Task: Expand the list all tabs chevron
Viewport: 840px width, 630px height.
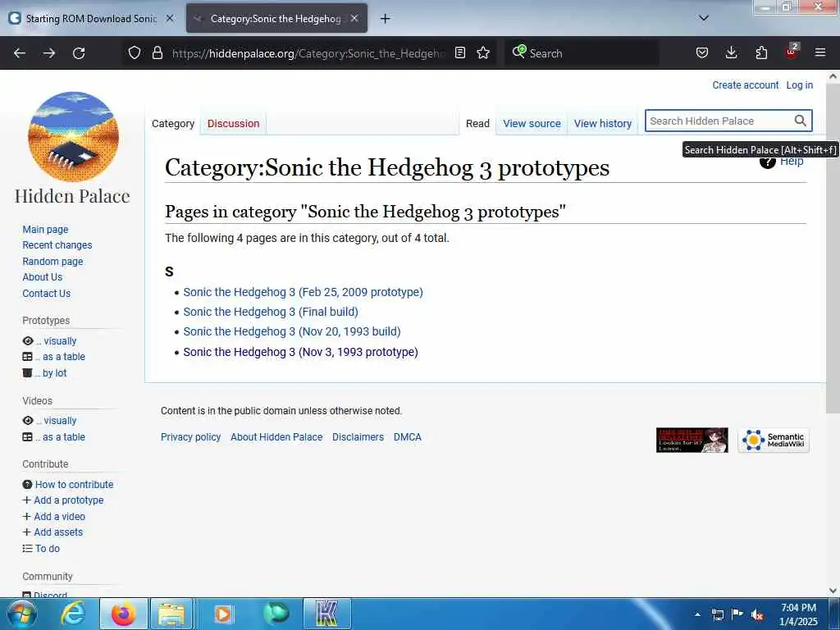Action: [x=704, y=18]
